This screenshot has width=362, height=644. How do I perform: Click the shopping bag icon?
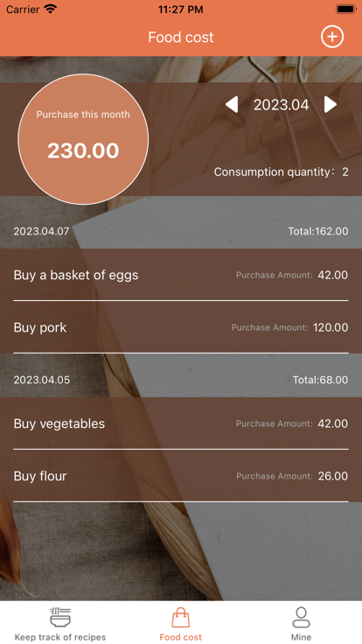point(181,617)
